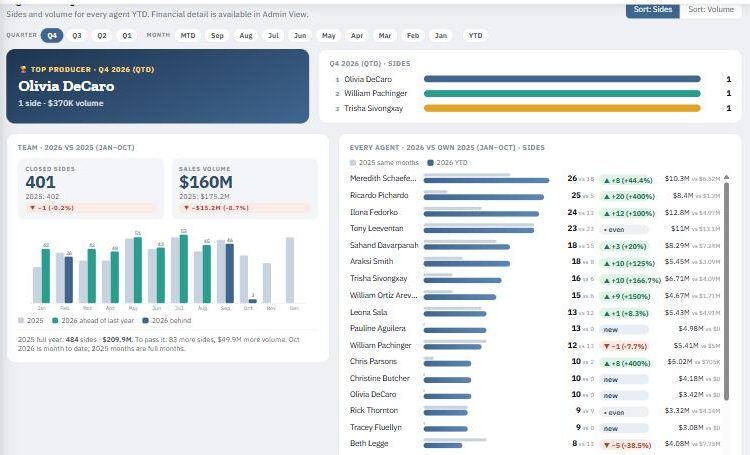Viewport: 750px width, 455px height.
Task: Switch sorting to Sort: Sides
Action: (x=652, y=10)
